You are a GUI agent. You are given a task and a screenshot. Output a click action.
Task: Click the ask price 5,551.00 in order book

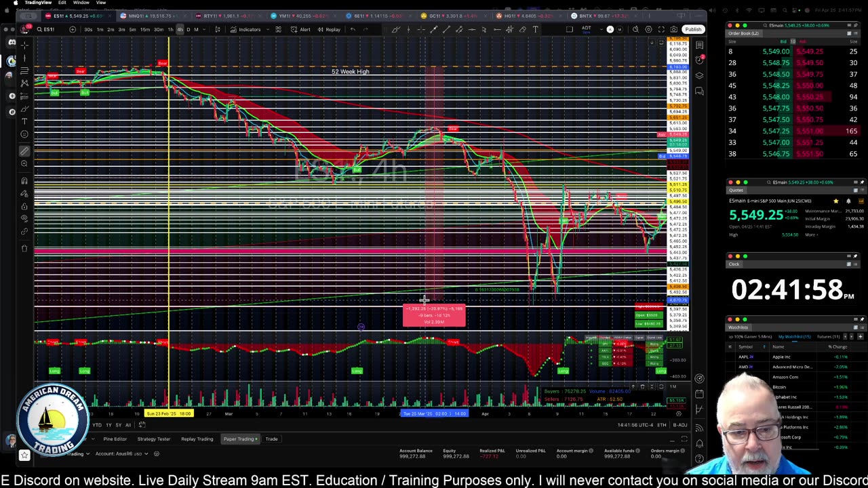(x=810, y=131)
